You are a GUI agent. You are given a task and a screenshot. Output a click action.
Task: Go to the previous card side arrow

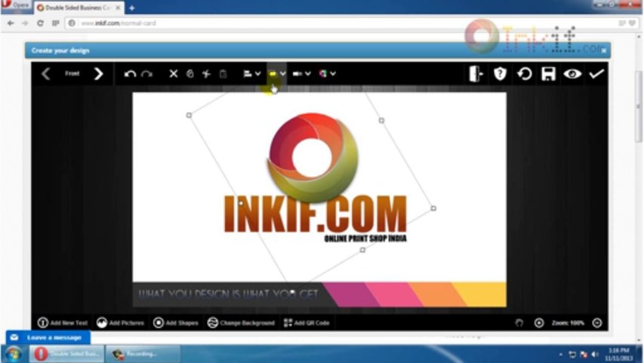pos(46,74)
